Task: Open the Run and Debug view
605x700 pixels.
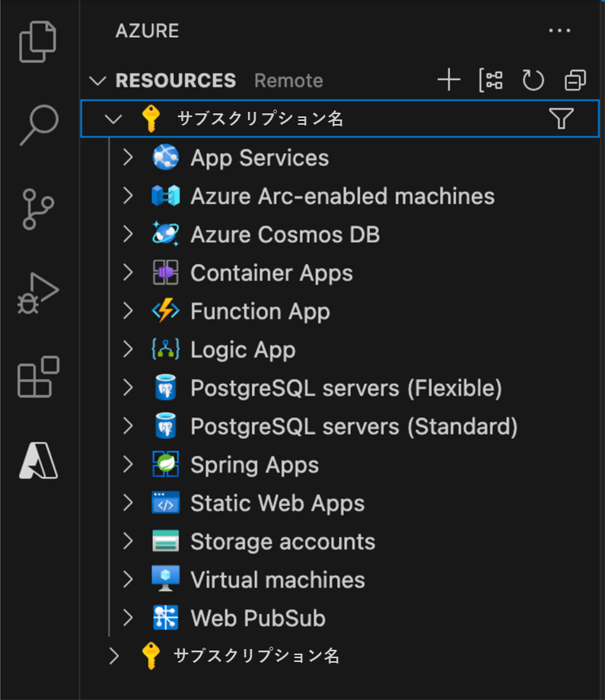Action: 38,294
